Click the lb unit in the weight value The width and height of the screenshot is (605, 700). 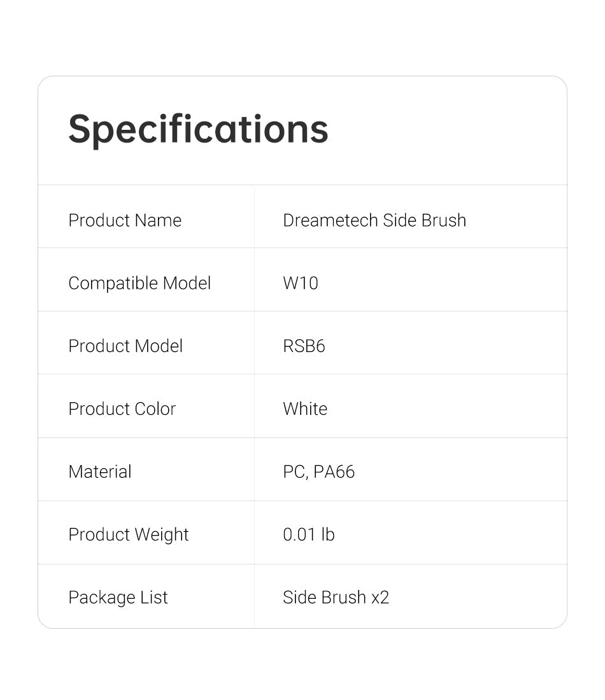point(328,535)
